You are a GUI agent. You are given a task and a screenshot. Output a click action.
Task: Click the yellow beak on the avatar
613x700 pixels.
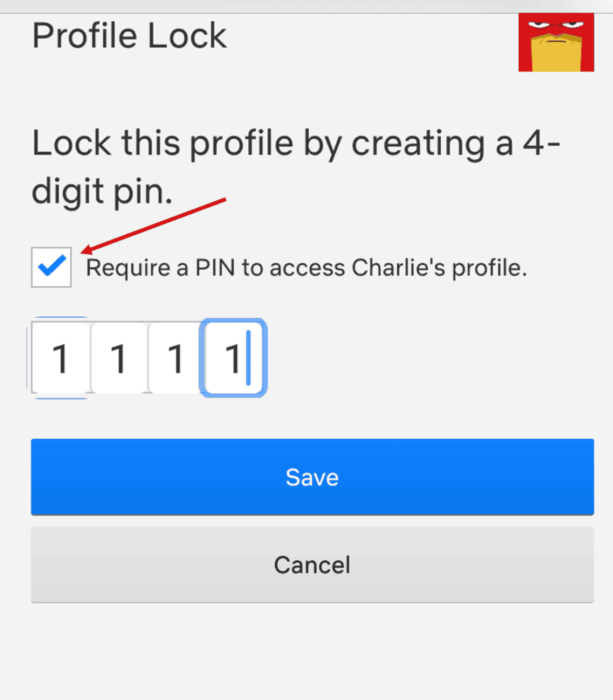point(556,53)
